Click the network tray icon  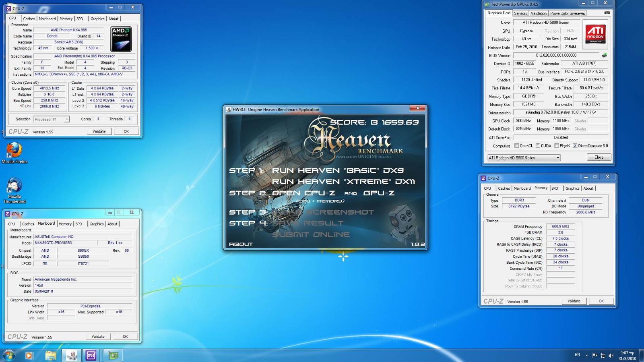603,356
